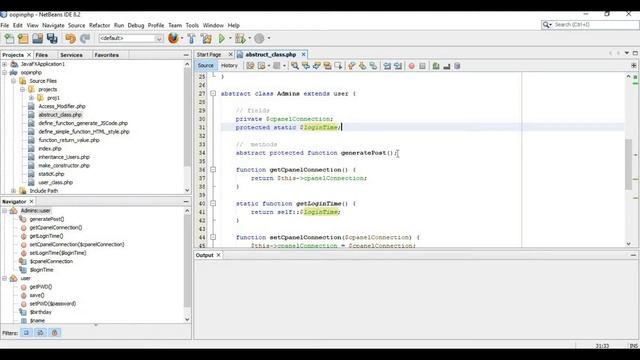Open the File menu
The image size is (640, 360).
tap(4, 25)
